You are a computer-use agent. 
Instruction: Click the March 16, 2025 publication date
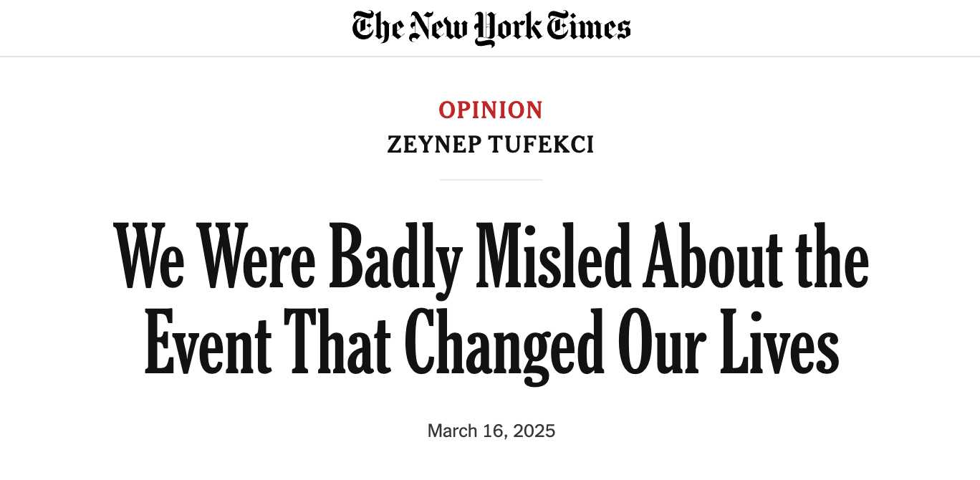[491, 431]
